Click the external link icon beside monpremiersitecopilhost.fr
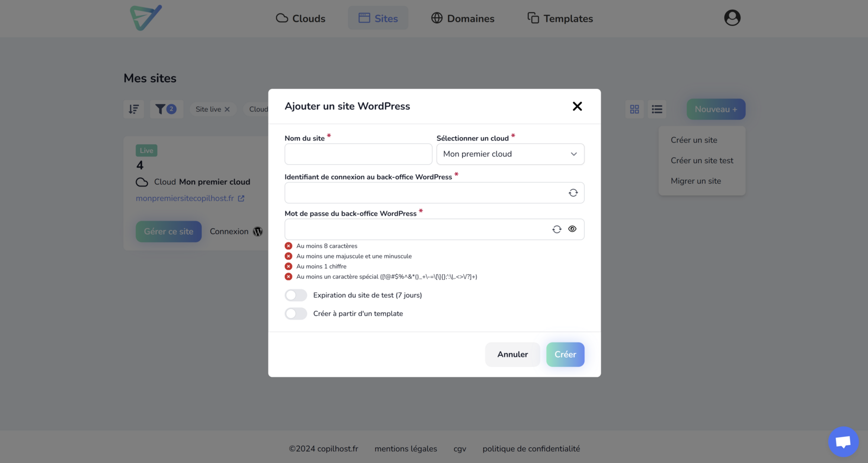This screenshot has height=463, width=868. (241, 198)
